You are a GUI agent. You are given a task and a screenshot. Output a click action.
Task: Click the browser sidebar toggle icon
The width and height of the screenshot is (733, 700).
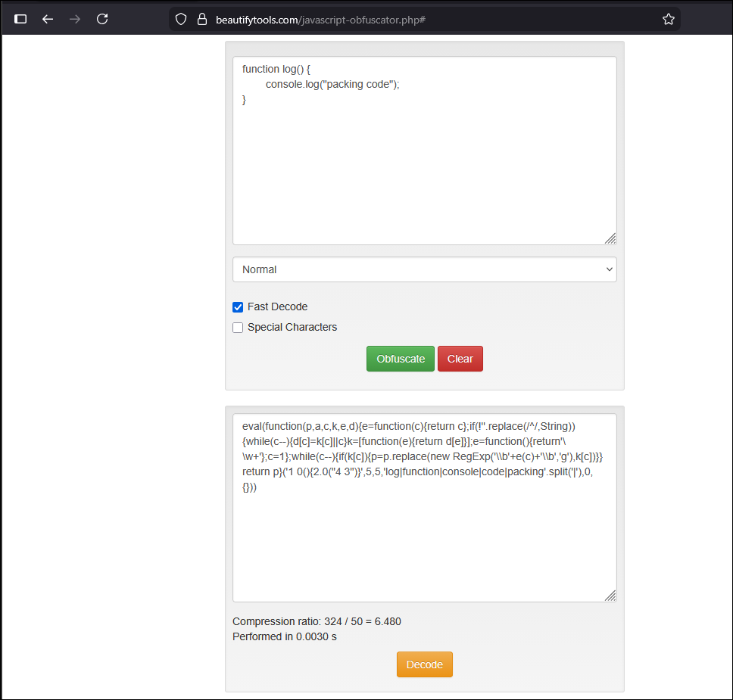point(20,19)
